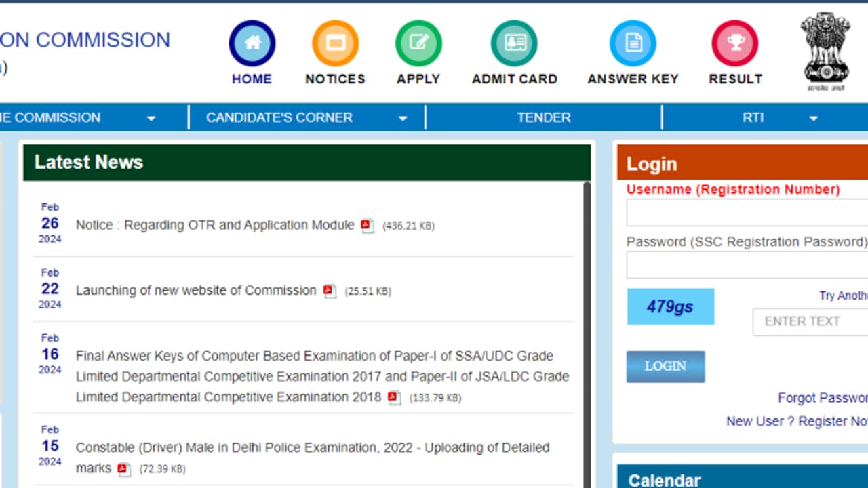Click PDF icon for Final Answer Keys
The image size is (868, 488).
[x=394, y=398]
